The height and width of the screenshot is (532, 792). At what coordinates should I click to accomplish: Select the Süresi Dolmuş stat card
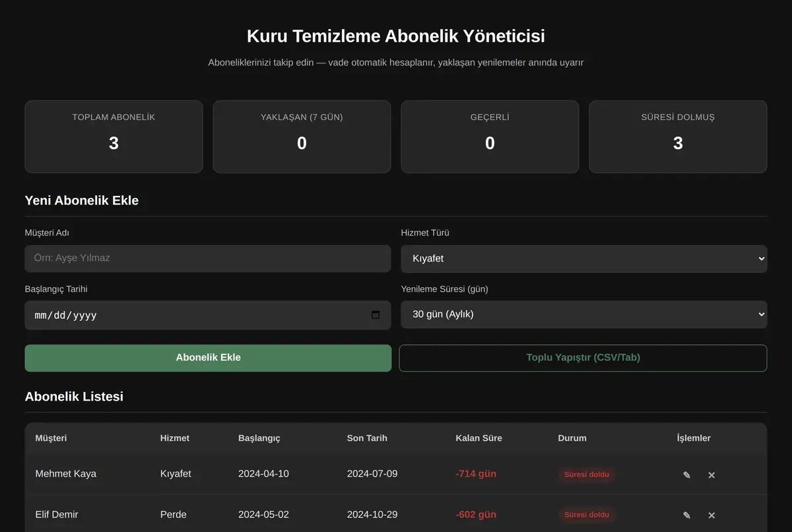coord(678,137)
